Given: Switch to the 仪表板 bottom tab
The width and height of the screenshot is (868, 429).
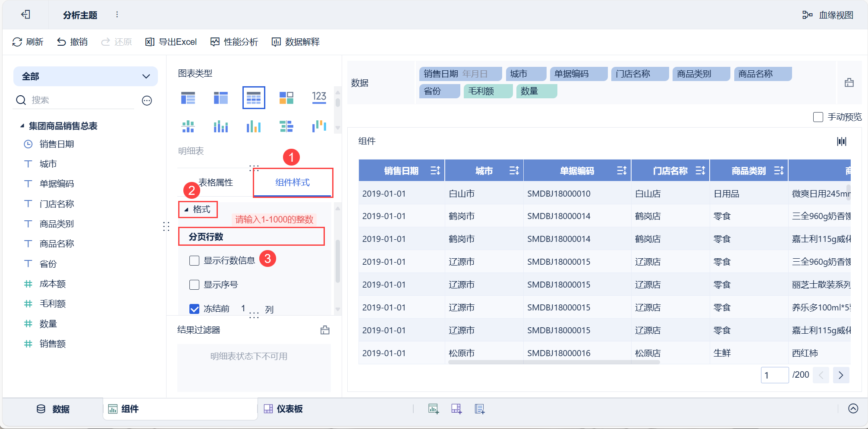Looking at the screenshot, I should pos(283,409).
